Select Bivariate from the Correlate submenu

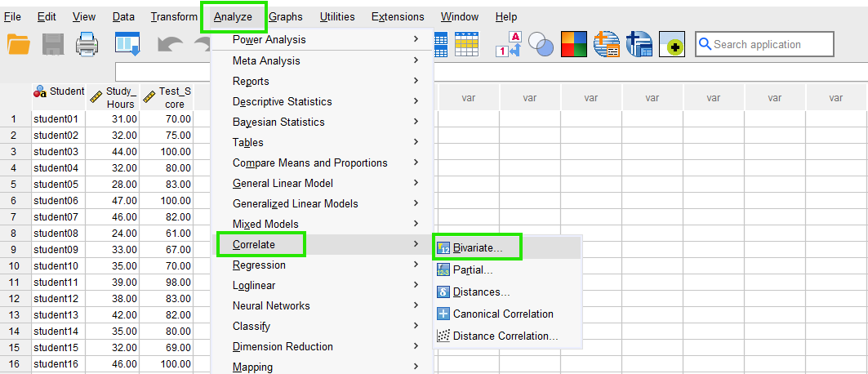(x=478, y=247)
